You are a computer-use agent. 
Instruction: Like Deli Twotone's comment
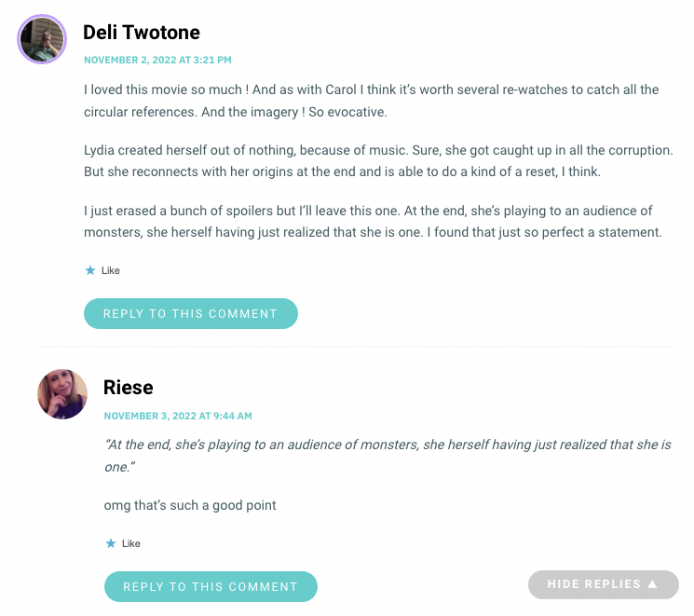(102, 270)
